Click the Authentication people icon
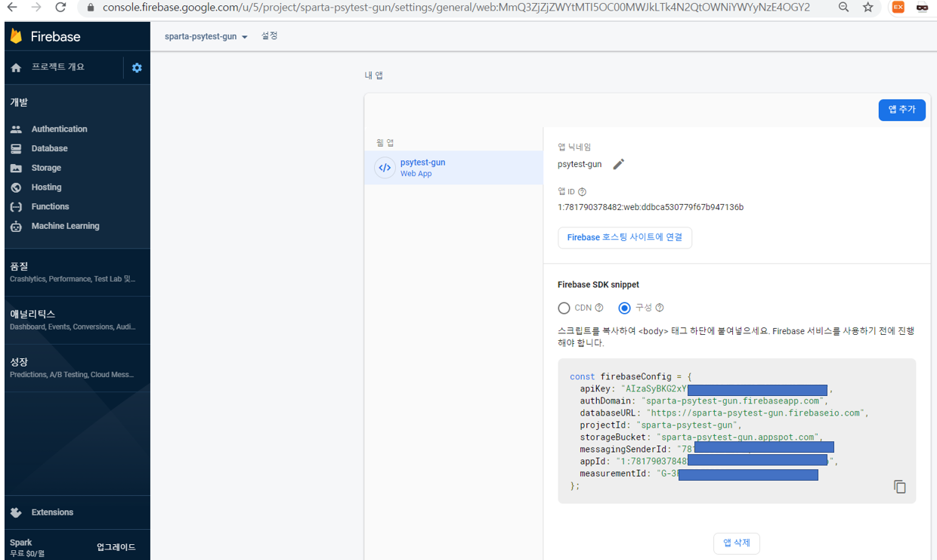Image resolution: width=937 pixels, height=560 pixels. click(x=16, y=129)
